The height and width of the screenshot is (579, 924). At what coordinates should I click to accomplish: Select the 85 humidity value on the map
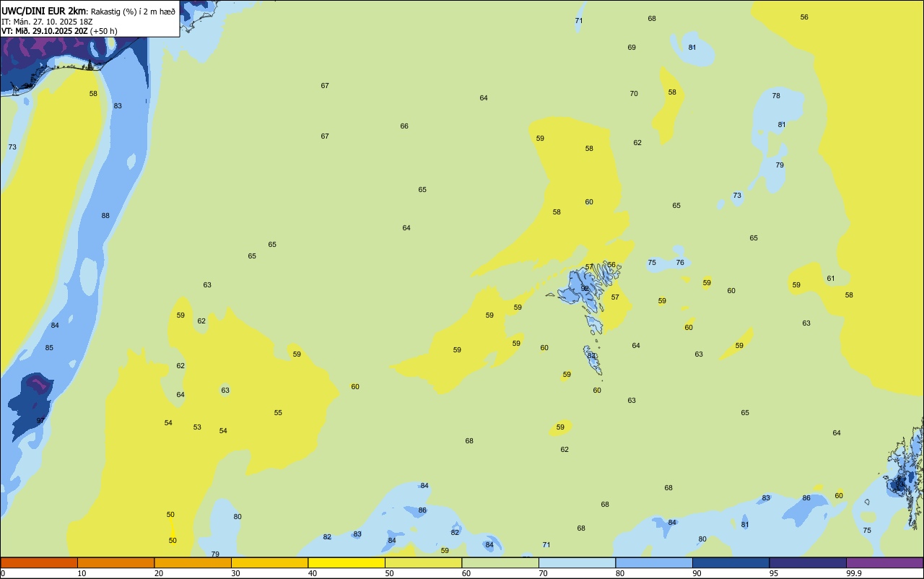(x=49, y=348)
